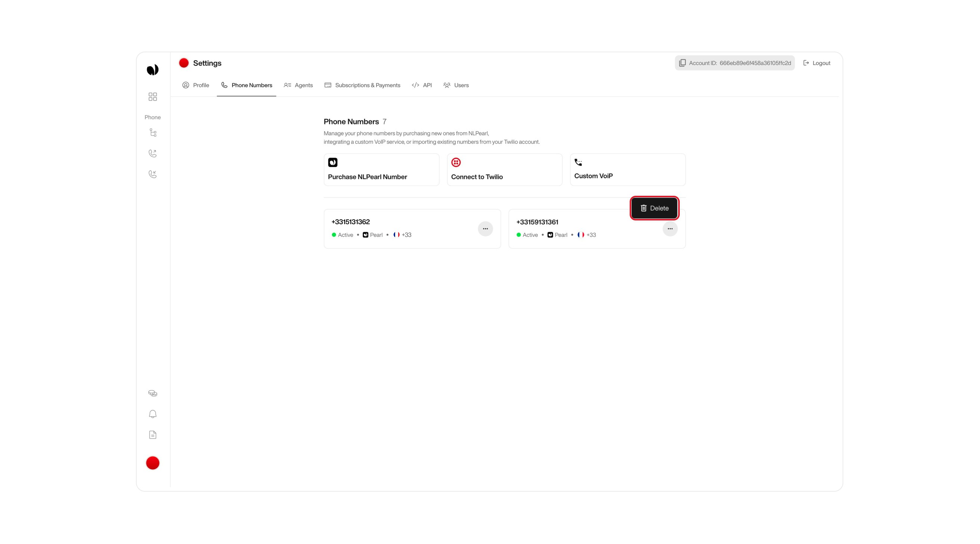Click the coins/billing icon in sidebar
This screenshot has width=980, height=544.
tap(152, 393)
